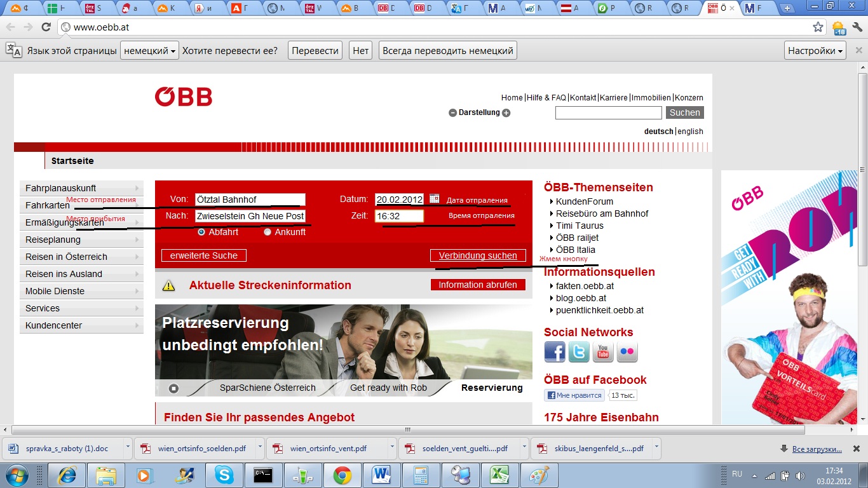Close the downloads bar

tap(858, 449)
